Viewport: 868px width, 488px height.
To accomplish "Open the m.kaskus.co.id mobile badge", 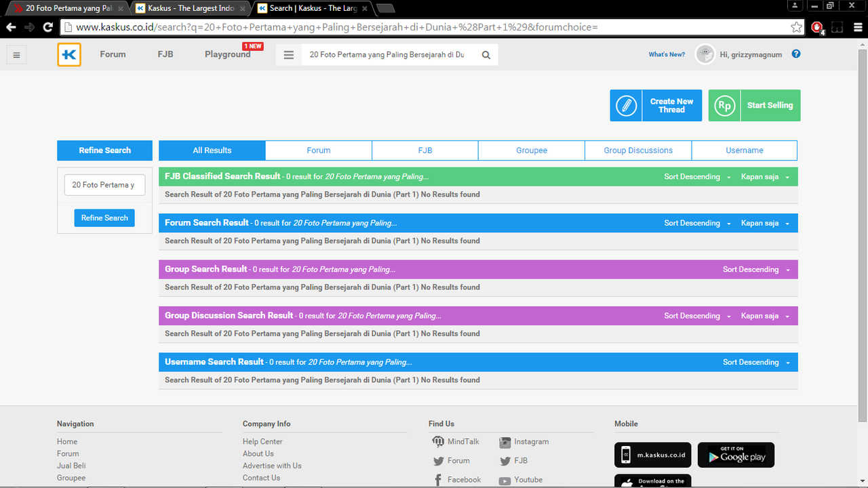I will [653, 455].
